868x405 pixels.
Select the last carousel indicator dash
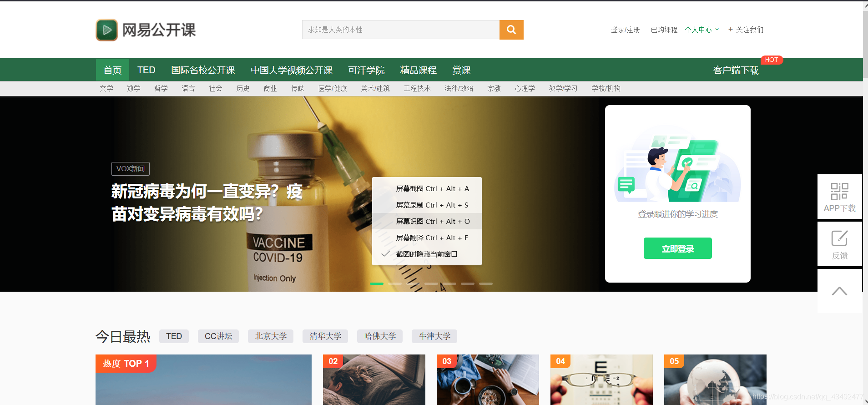(486, 283)
